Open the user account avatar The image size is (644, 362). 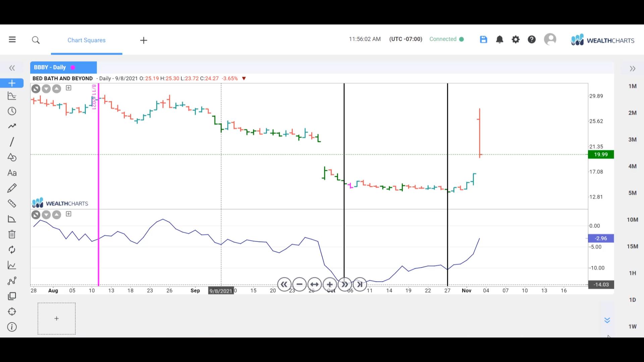[x=550, y=39]
